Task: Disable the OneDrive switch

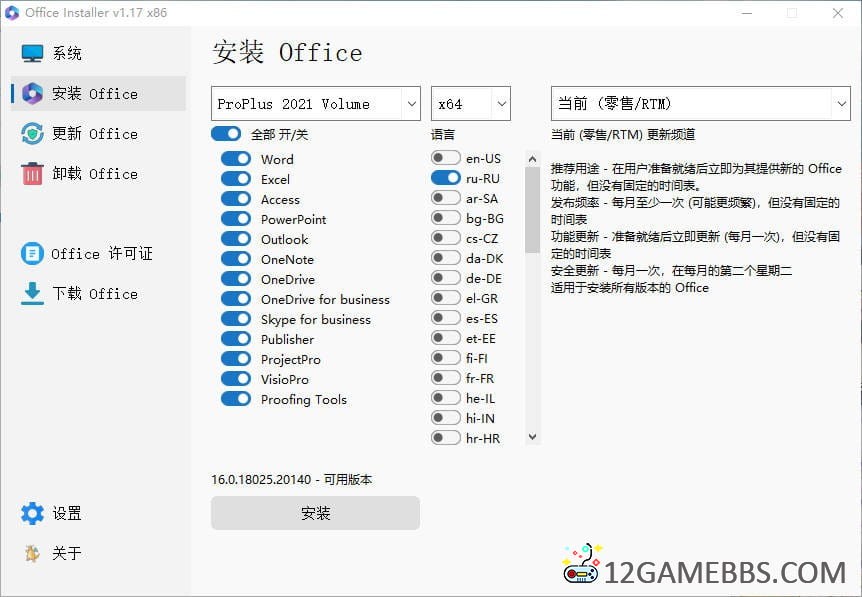Action: (x=236, y=279)
